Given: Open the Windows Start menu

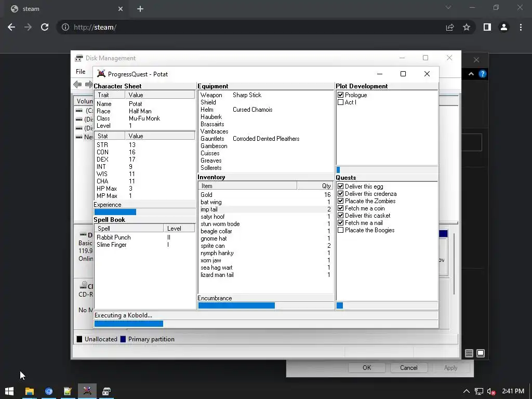Looking at the screenshot, I should 9,391.
